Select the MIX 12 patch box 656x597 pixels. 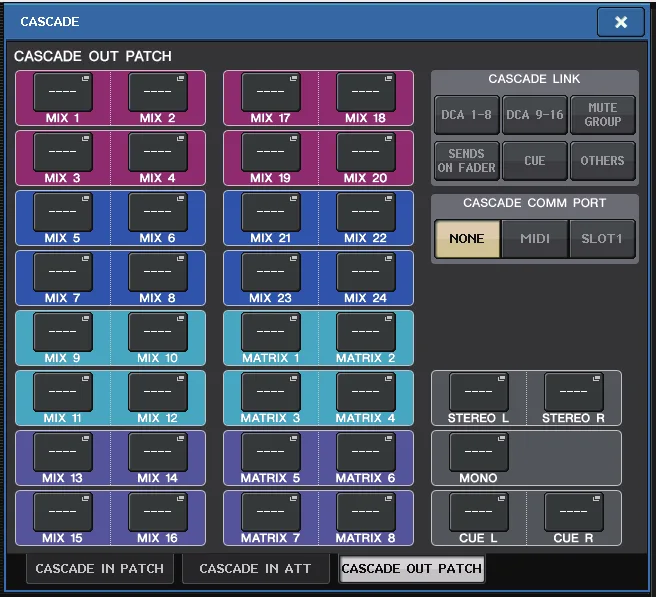click(158, 392)
